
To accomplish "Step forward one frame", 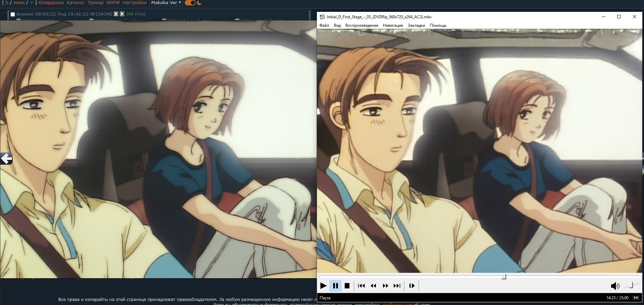I will pyautogui.click(x=412, y=286).
